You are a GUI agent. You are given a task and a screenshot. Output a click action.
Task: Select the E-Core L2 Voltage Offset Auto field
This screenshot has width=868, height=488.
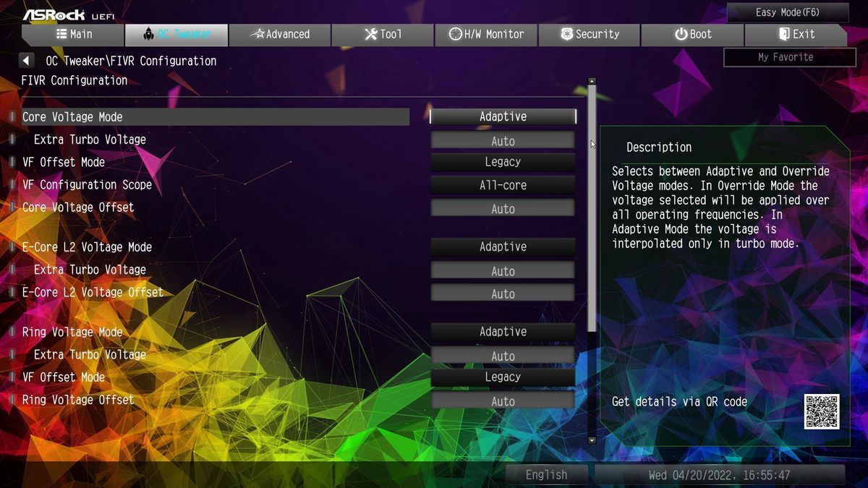pyautogui.click(x=503, y=294)
